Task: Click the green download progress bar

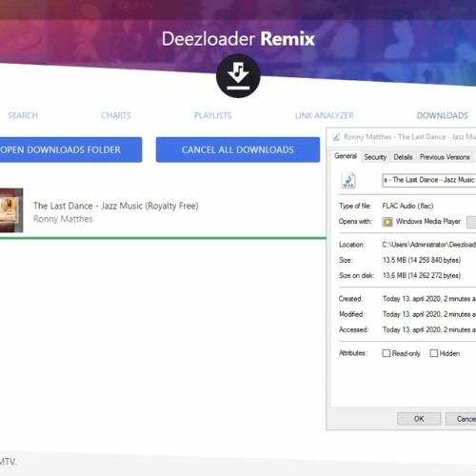Action: tap(163, 238)
